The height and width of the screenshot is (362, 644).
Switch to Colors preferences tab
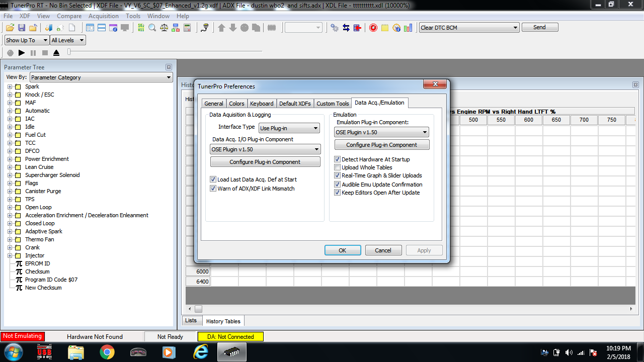tap(236, 104)
